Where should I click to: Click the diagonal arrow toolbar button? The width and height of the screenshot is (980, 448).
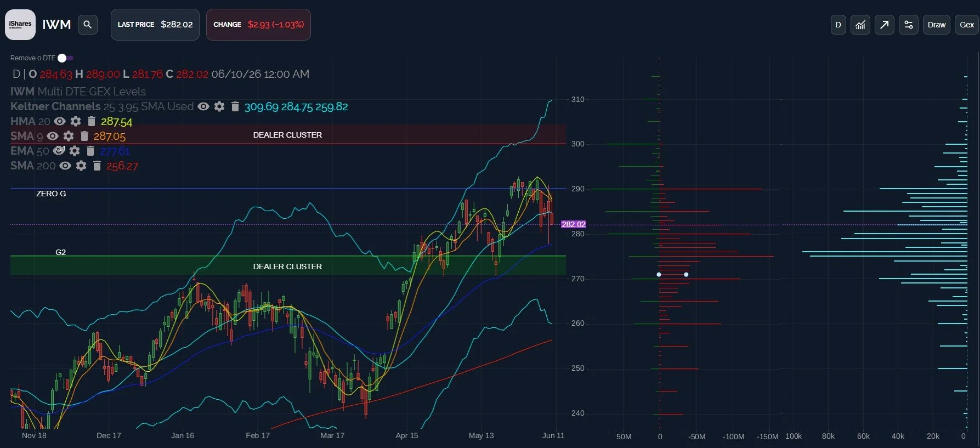884,25
